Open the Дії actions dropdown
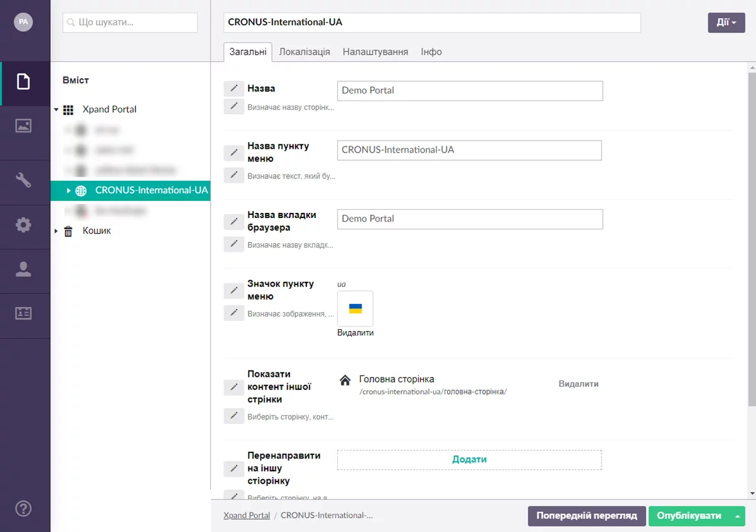This screenshot has height=532, width=756. 726,23
